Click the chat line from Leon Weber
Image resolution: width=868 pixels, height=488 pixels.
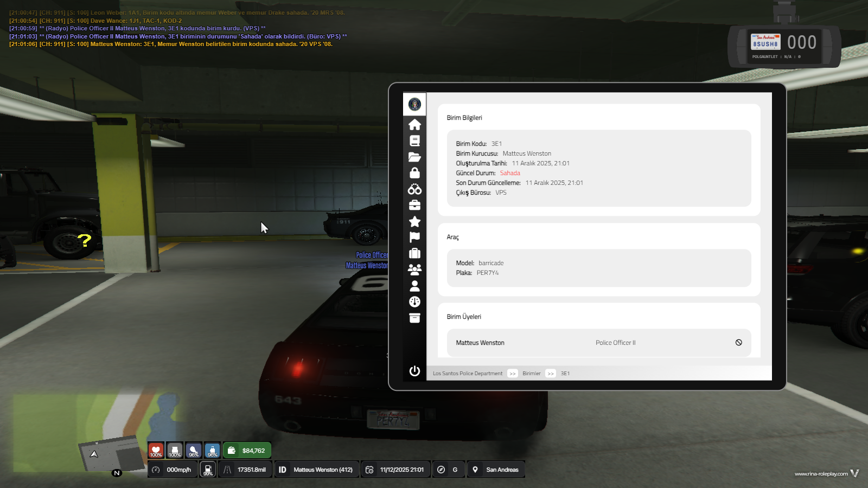pyautogui.click(x=177, y=12)
